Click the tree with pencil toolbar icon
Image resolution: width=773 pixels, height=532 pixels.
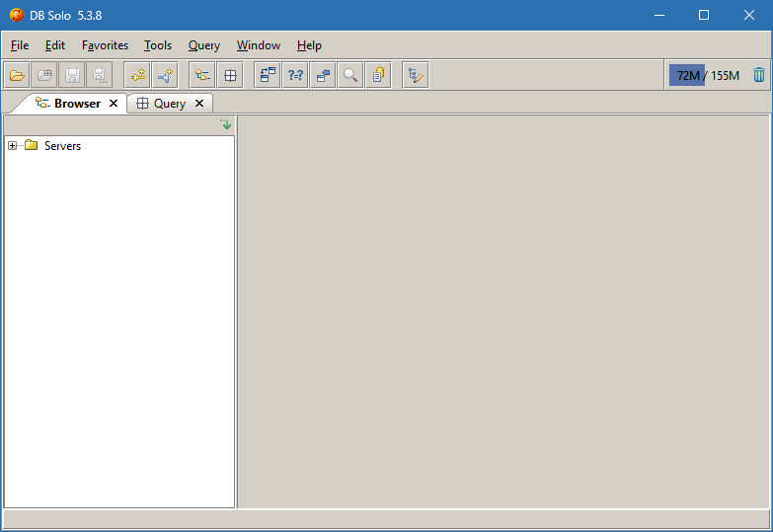(416, 75)
